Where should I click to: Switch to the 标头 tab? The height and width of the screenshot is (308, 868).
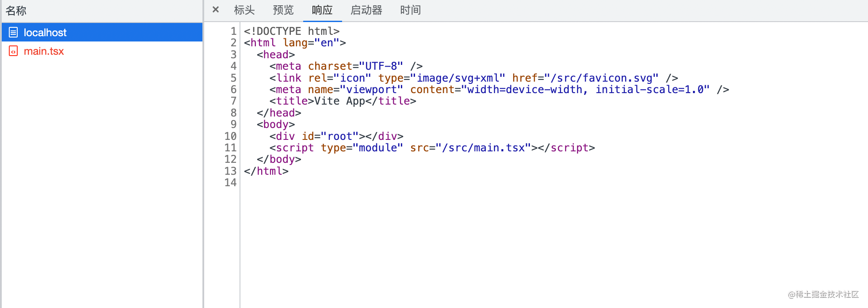point(244,10)
